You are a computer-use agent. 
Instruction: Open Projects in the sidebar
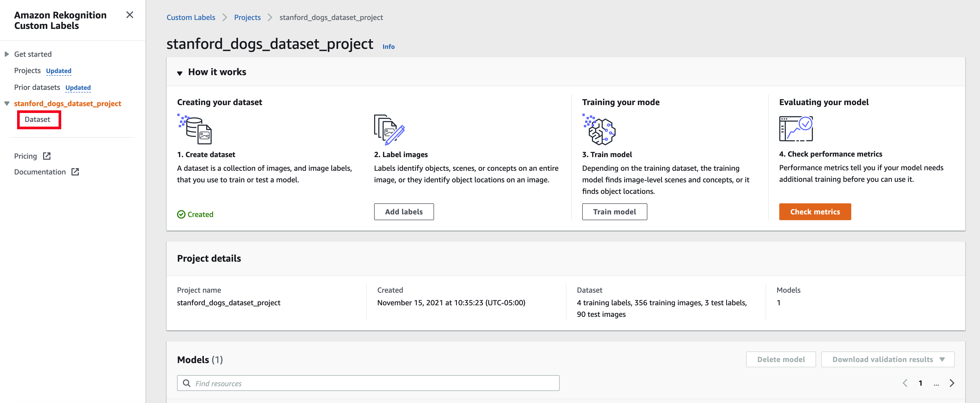27,70
